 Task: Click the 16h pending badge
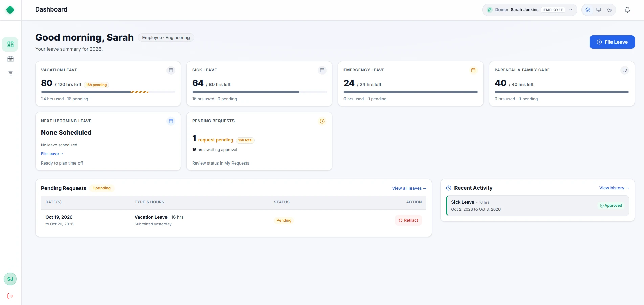click(x=96, y=85)
